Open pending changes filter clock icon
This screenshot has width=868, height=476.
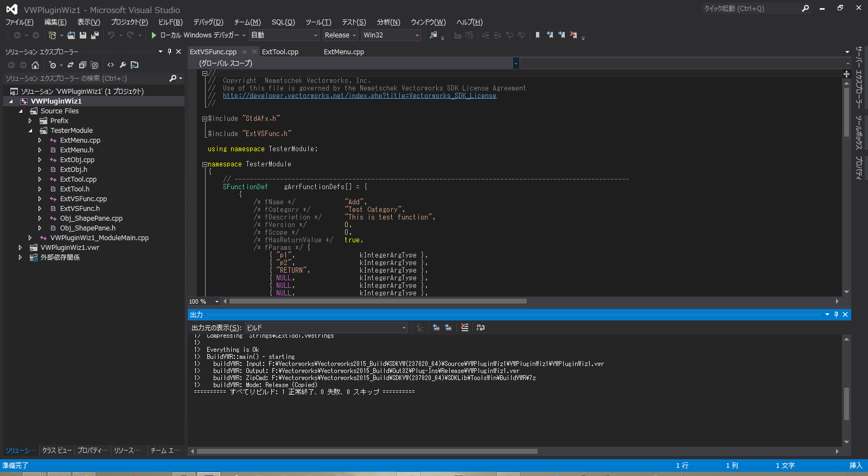pos(53,65)
